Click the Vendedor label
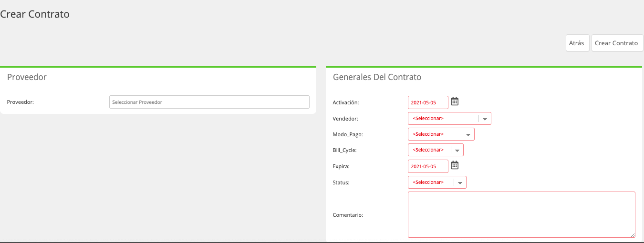Screen dimensions: 644x243 coord(345,118)
